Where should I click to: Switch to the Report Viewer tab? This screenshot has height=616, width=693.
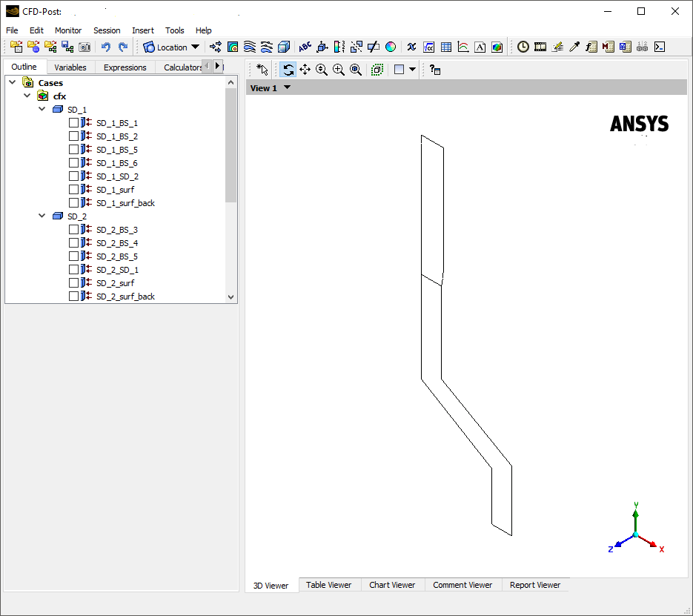tap(535, 585)
